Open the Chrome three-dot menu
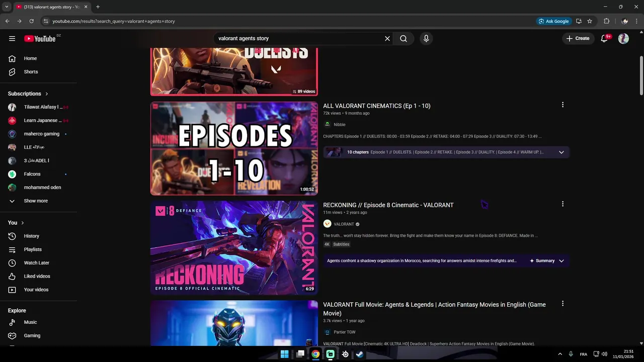 pyautogui.click(x=637, y=21)
